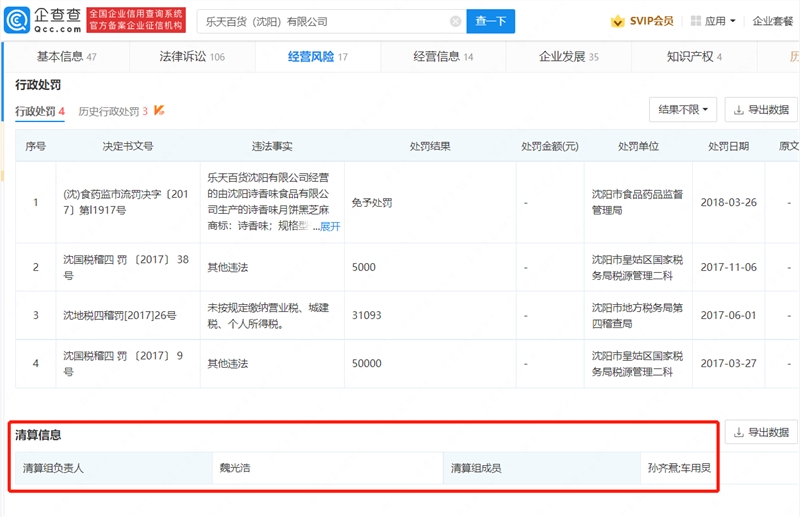Click penalty date 2017-06-01
Image resolution: width=800 pixels, height=517 pixels.
[728, 315]
